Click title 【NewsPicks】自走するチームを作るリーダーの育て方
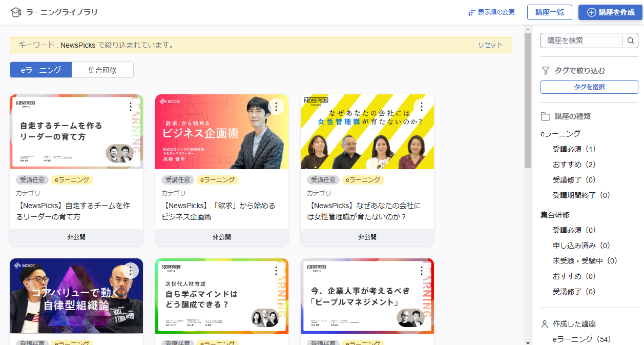Screen dimensions: 644x345 coord(73,211)
